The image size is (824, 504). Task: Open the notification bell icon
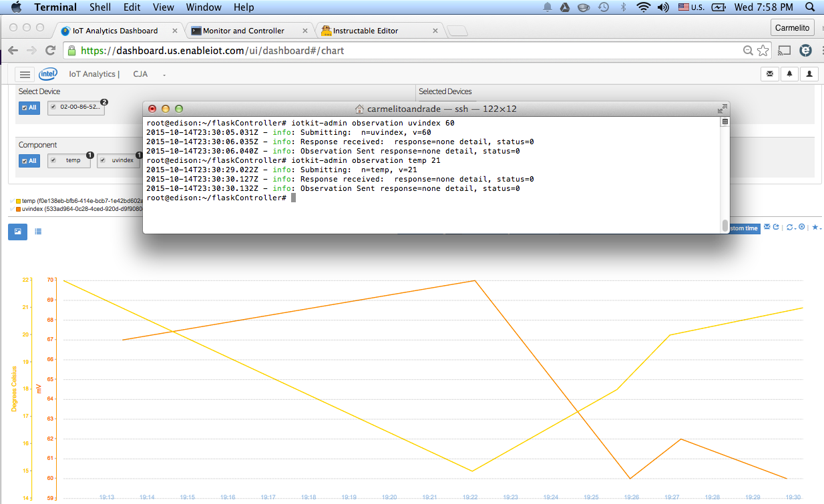(x=789, y=74)
